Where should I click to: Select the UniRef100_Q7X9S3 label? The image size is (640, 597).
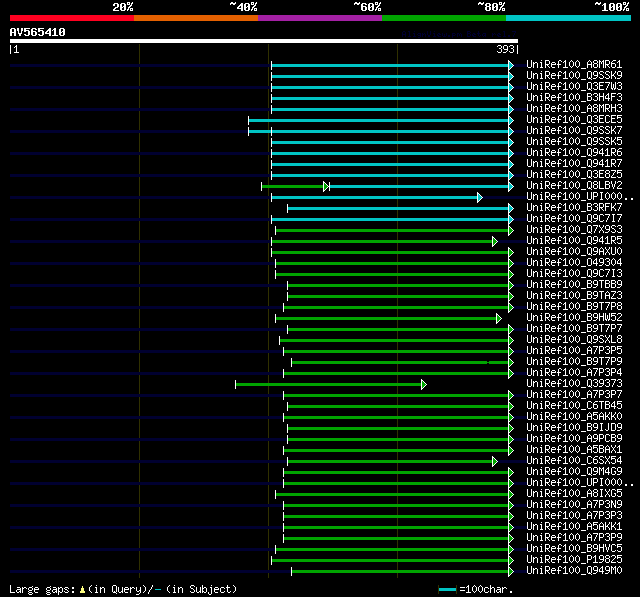coord(574,230)
